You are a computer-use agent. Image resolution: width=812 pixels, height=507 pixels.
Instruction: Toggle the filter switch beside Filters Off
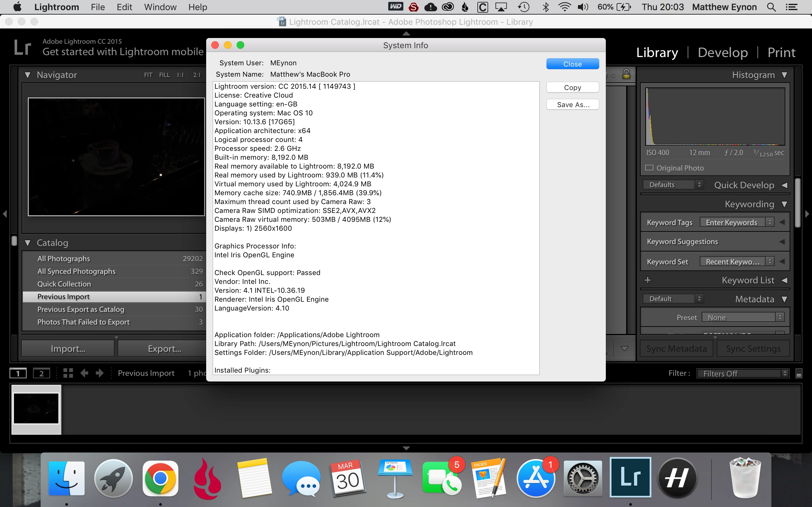(x=799, y=373)
